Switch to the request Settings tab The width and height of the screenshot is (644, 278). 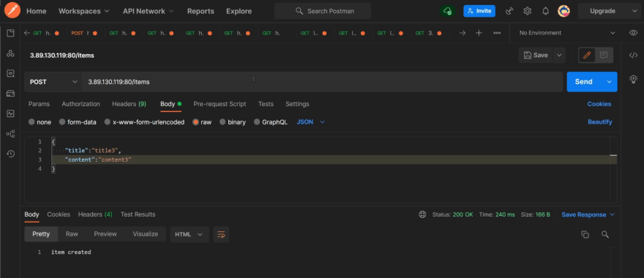coord(297,104)
